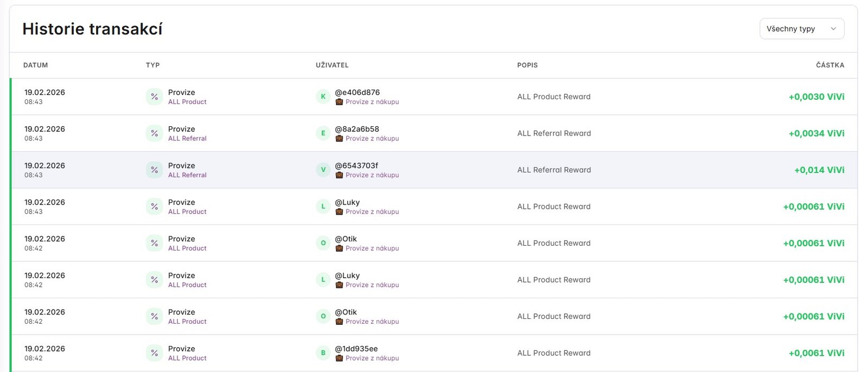Image resolution: width=868 pixels, height=372 pixels.
Task: Click percent icon in @e406d876 transaction row
Action: click(x=155, y=97)
